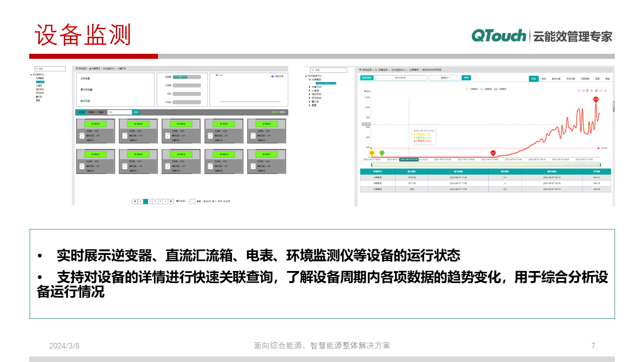Expand the 中基天谷 node in right tree

point(309,87)
